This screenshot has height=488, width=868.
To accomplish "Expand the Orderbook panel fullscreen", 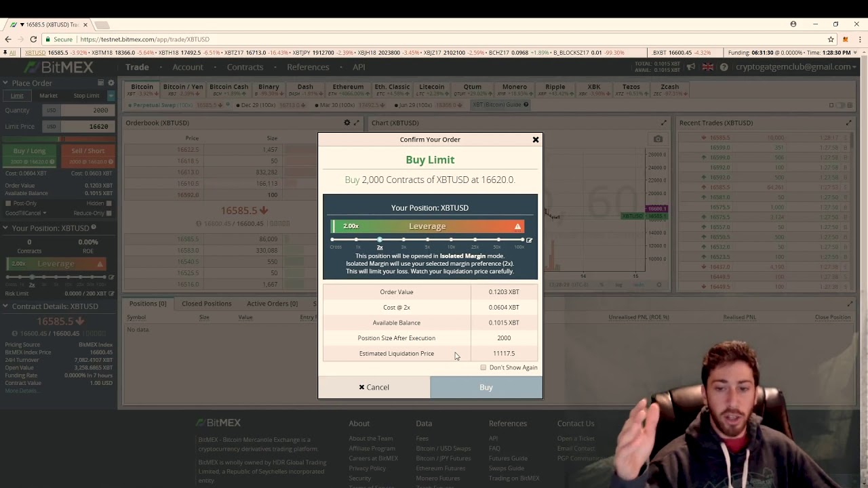I will [357, 123].
